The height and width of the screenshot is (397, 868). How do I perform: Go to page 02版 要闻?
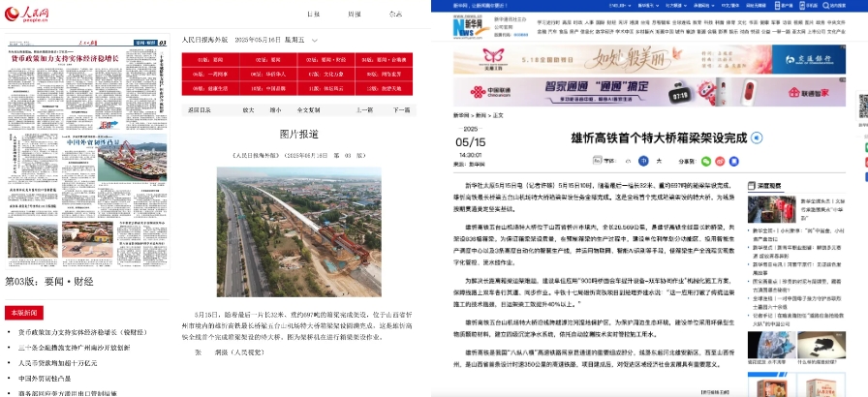[268, 60]
